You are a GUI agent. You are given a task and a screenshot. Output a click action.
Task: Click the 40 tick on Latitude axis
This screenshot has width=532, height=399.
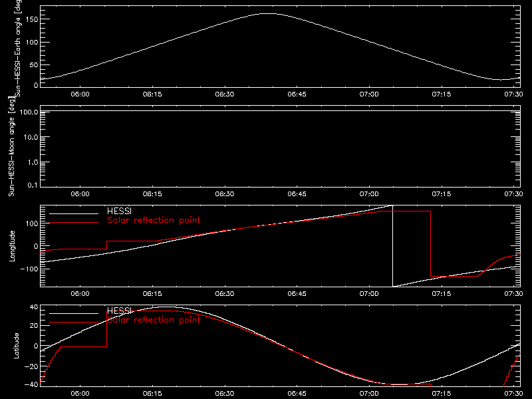click(x=34, y=307)
